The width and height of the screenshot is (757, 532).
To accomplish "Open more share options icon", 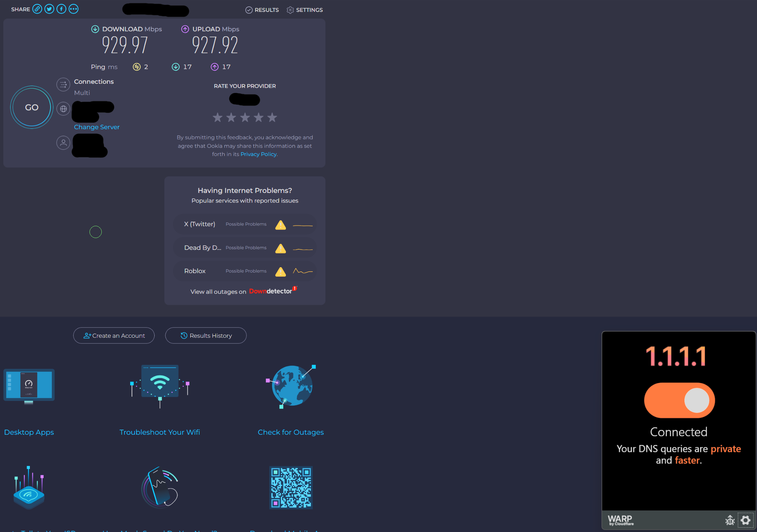I will click(74, 9).
